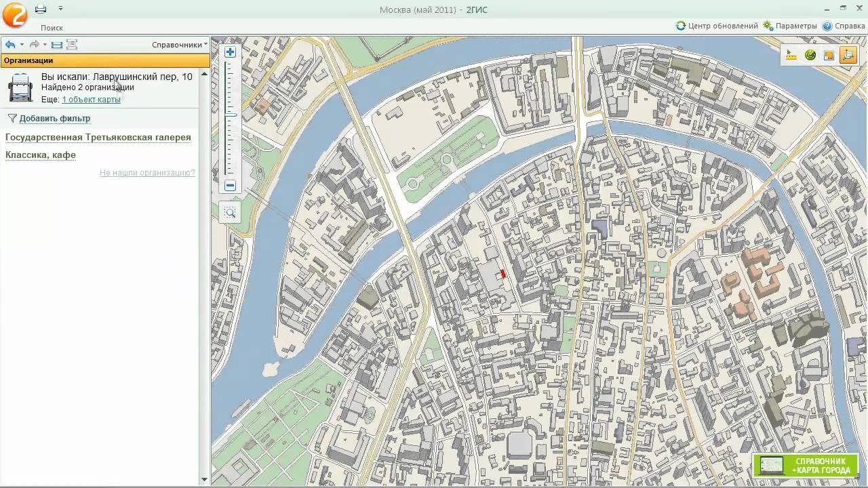Select the zoom-to-area magnifier tool

point(231,213)
